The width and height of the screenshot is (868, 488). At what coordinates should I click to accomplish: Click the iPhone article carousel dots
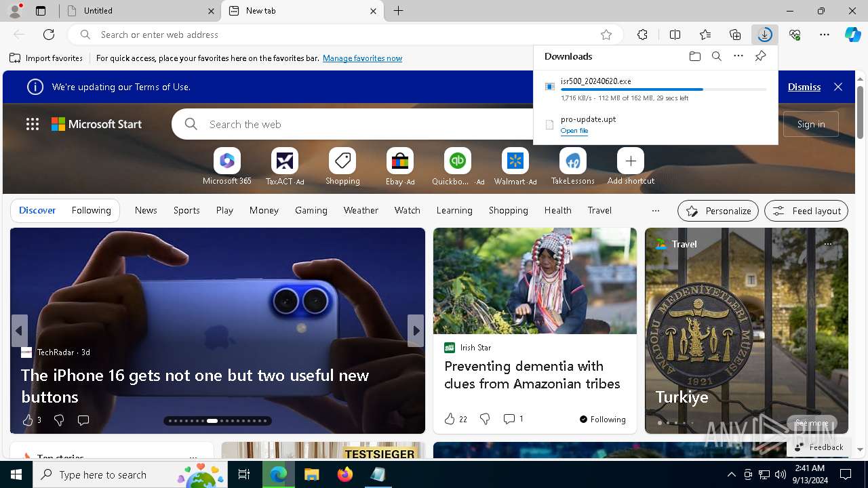tap(218, 421)
